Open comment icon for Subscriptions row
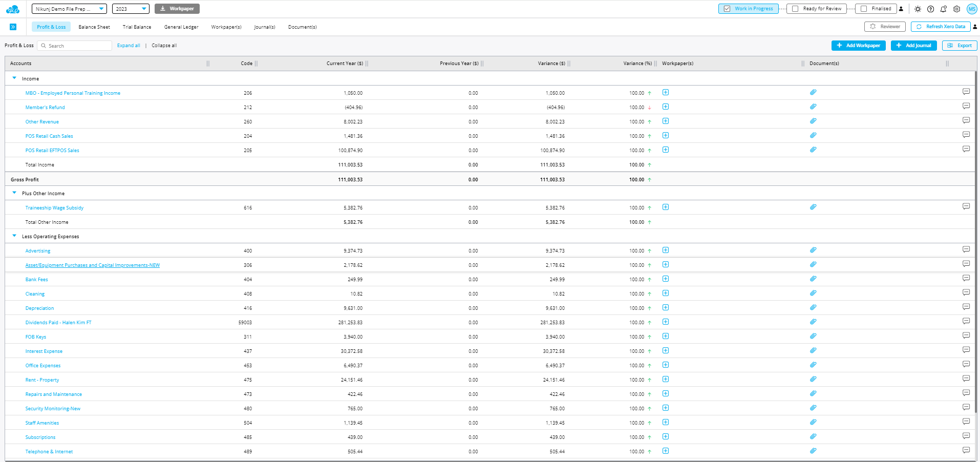This screenshot has height=462, width=980. pyautogui.click(x=966, y=436)
